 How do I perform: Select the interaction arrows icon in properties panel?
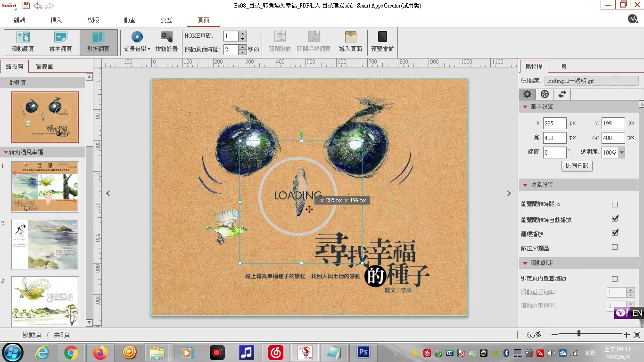pos(562,94)
